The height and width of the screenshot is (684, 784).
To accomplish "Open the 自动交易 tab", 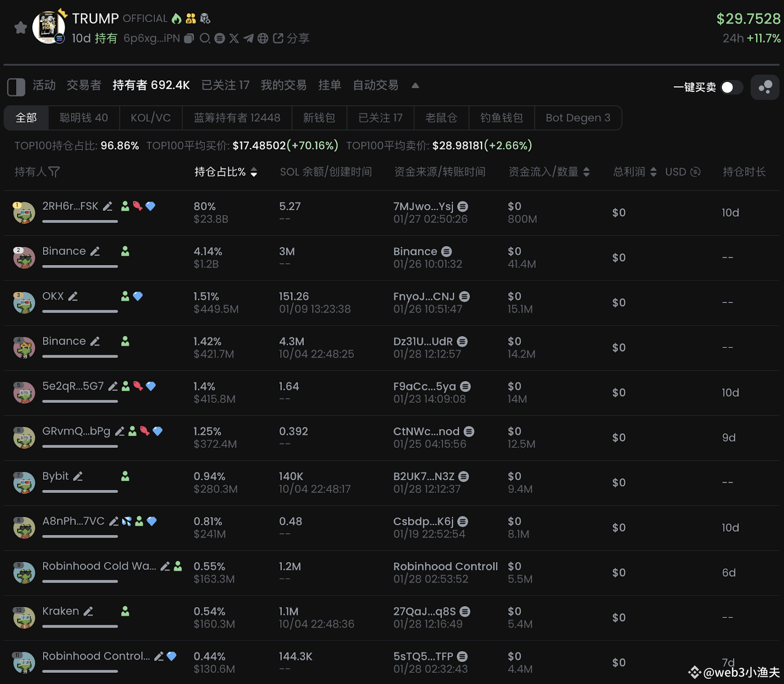I will pos(375,85).
